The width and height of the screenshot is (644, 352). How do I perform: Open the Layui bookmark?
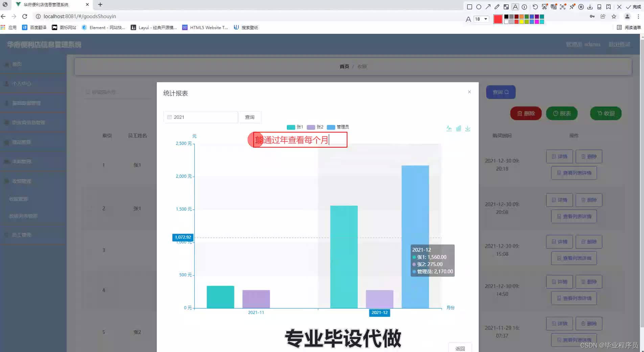(154, 27)
